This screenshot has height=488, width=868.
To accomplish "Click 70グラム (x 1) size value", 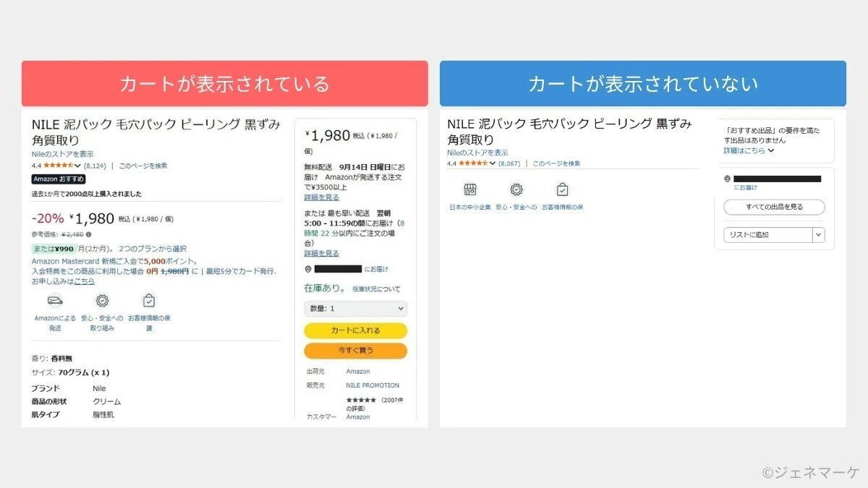I will (84, 373).
